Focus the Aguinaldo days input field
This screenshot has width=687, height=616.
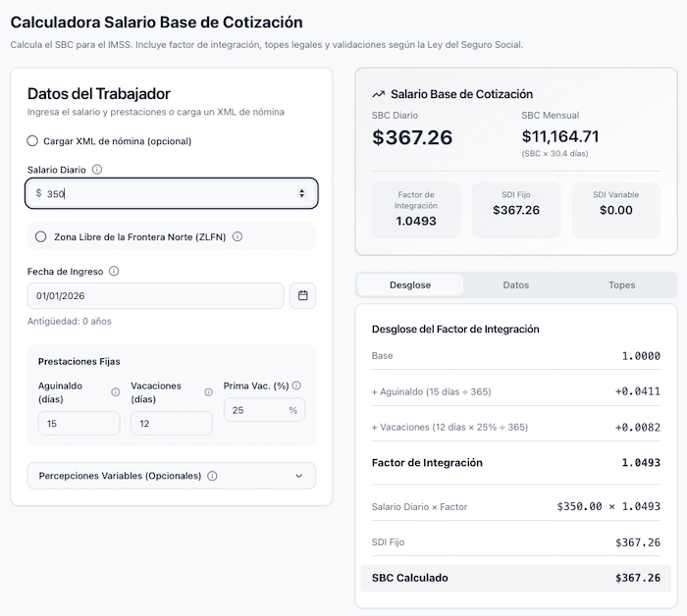coord(79,423)
